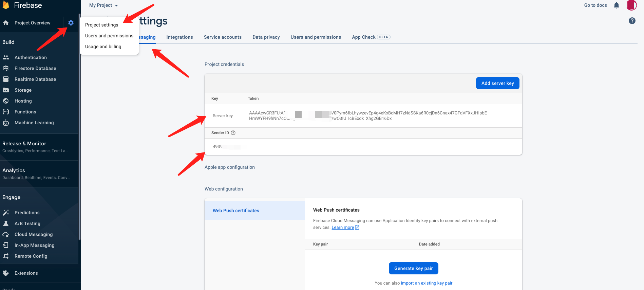Choose Project settings from the popup menu
Screen dimensions: 644x290
tap(101, 25)
